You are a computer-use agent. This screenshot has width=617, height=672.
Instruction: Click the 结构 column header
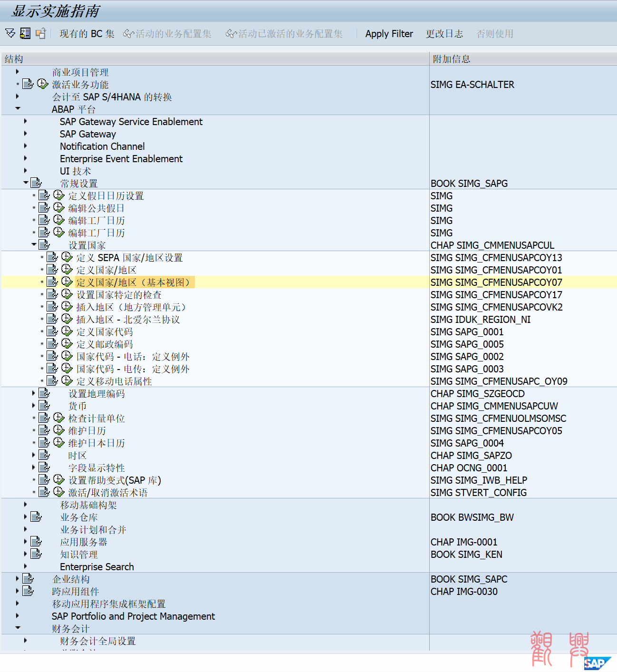pos(215,59)
